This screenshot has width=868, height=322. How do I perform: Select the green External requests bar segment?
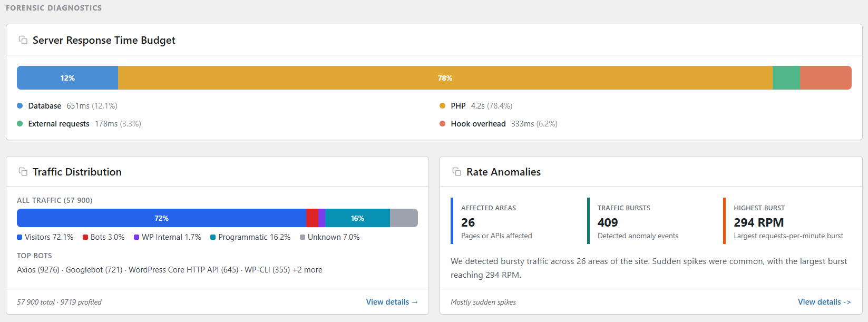point(786,77)
